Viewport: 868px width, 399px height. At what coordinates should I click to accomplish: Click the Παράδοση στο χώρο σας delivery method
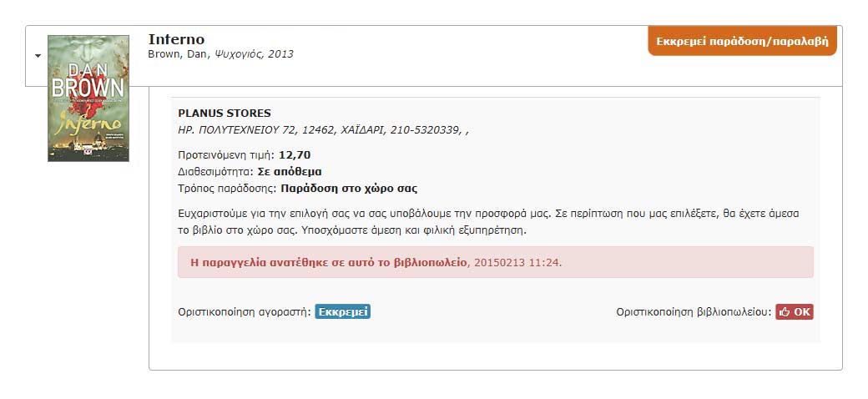click(x=349, y=189)
